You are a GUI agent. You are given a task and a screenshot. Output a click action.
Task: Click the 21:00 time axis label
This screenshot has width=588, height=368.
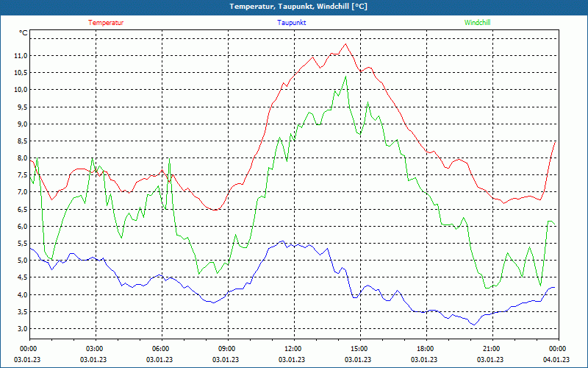[x=490, y=349]
